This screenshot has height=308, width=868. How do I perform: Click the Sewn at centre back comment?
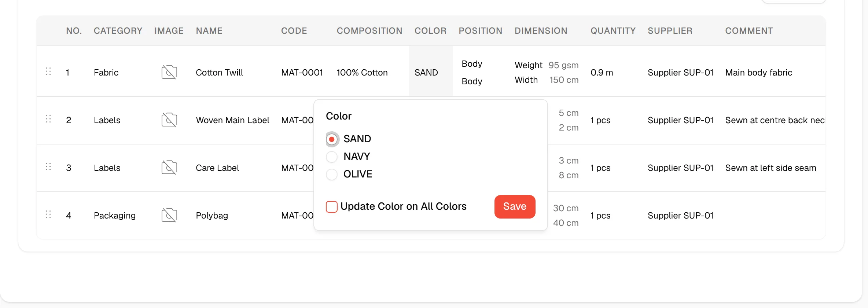click(x=775, y=120)
